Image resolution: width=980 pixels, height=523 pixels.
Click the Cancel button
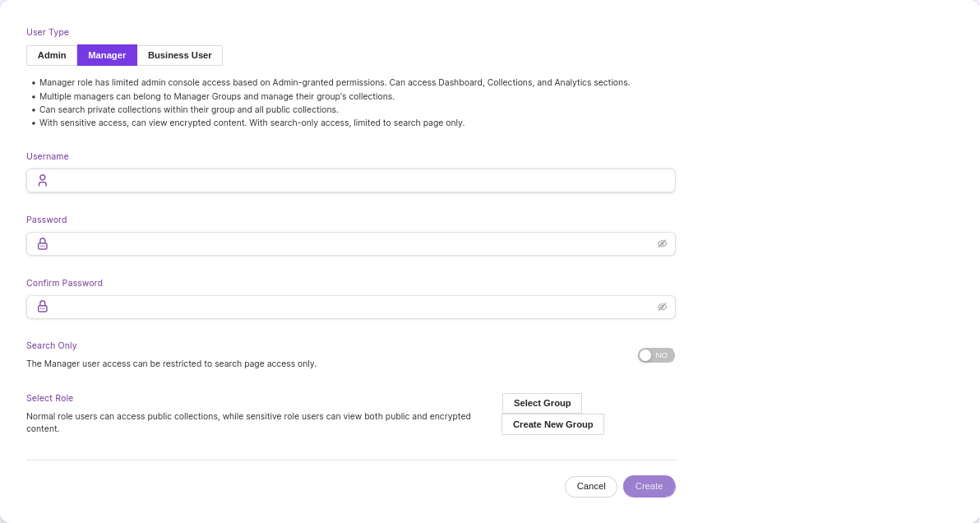coord(590,486)
